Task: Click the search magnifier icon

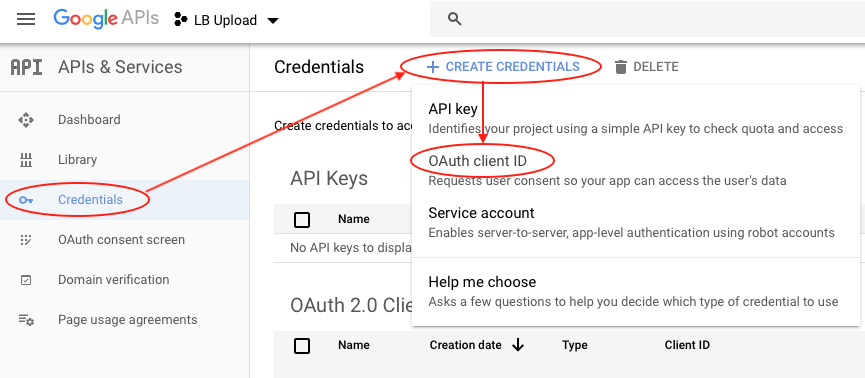Action: [455, 19]
